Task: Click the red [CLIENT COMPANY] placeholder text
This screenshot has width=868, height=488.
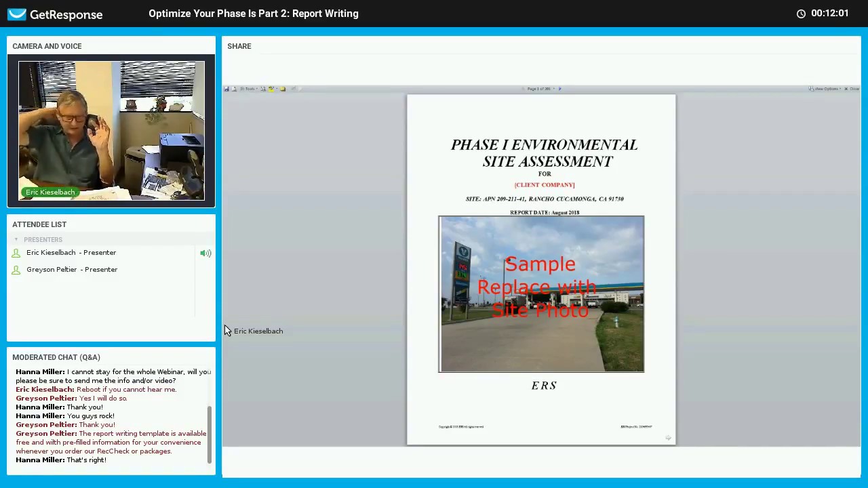Action: [x=545, y=185]
